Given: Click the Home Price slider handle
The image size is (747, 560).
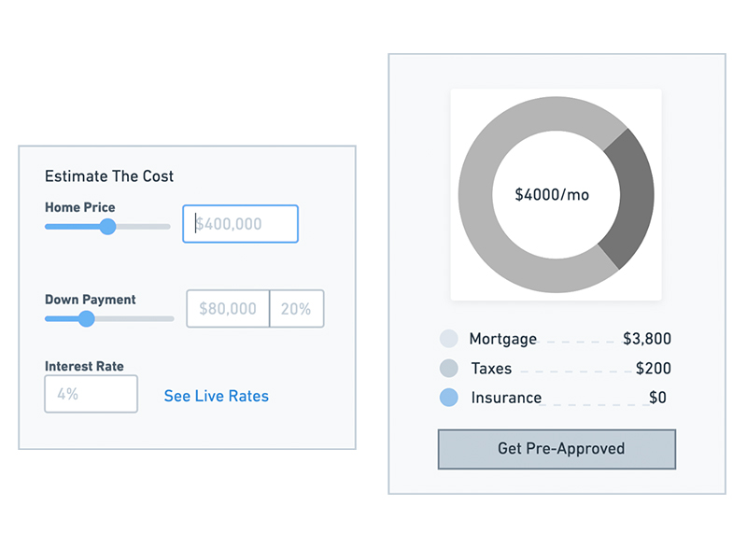Looking at the screenshot, I should [x=107, y=226].
